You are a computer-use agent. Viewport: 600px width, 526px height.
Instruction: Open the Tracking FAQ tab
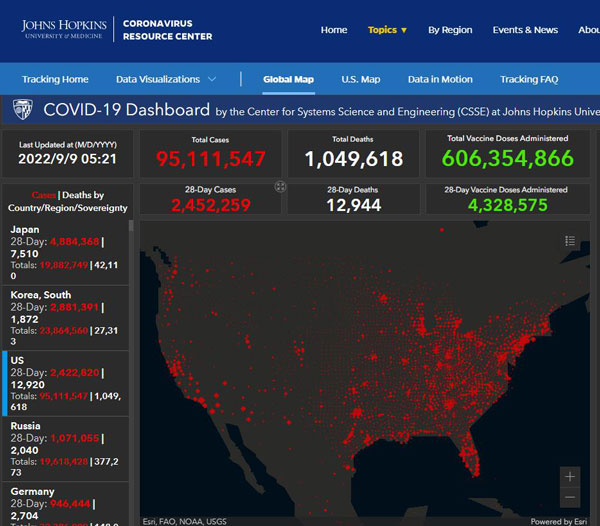[529, 79]
